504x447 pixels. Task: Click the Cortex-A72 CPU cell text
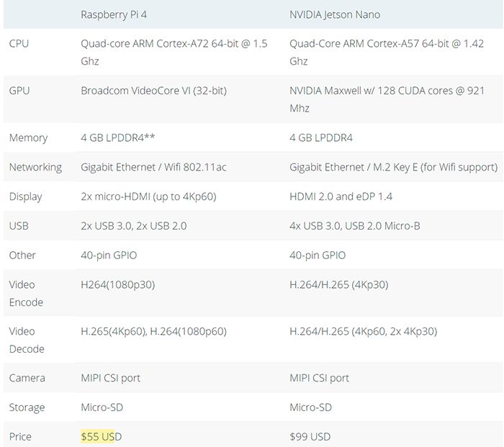click(174, 53)
